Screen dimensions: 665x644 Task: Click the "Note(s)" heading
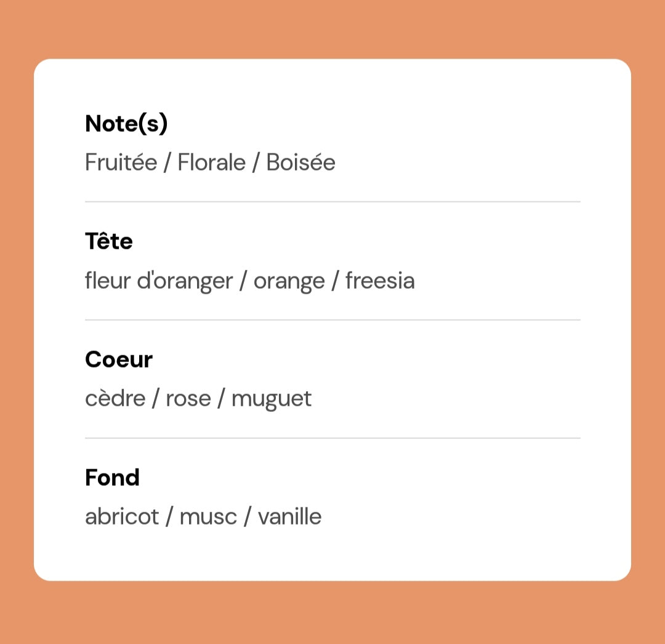[126, 124]
